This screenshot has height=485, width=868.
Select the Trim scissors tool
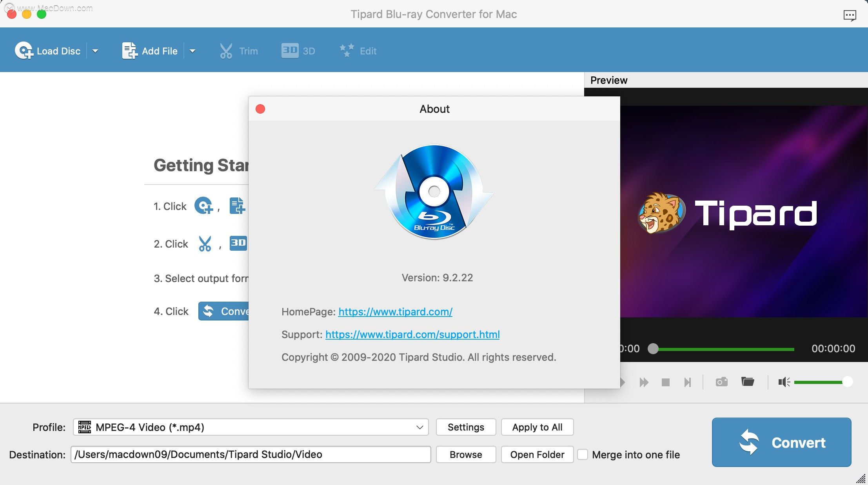[x=238, y=51]
